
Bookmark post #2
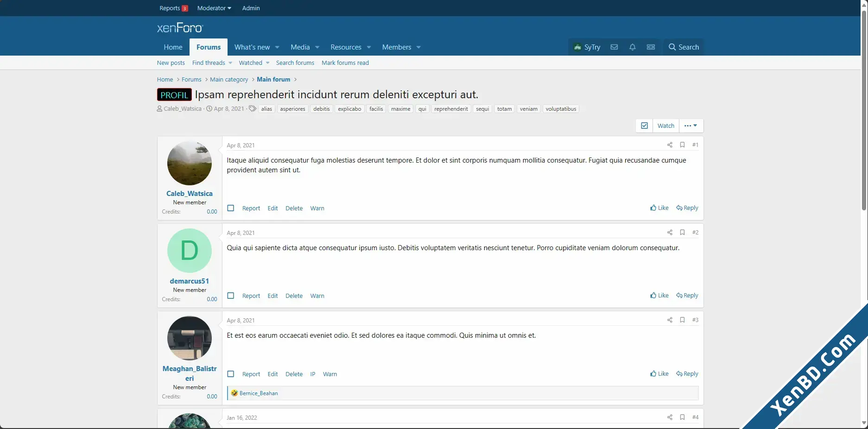pos(682,233)
